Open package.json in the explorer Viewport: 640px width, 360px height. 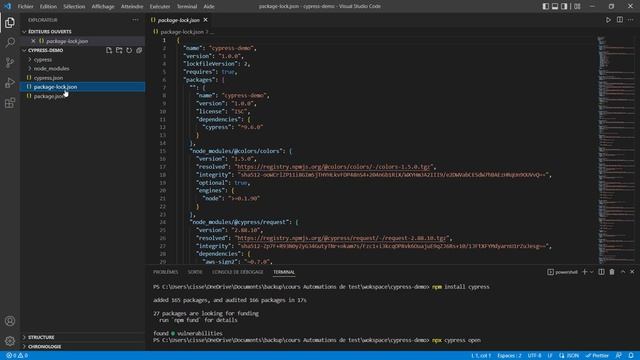click(49, 96)
